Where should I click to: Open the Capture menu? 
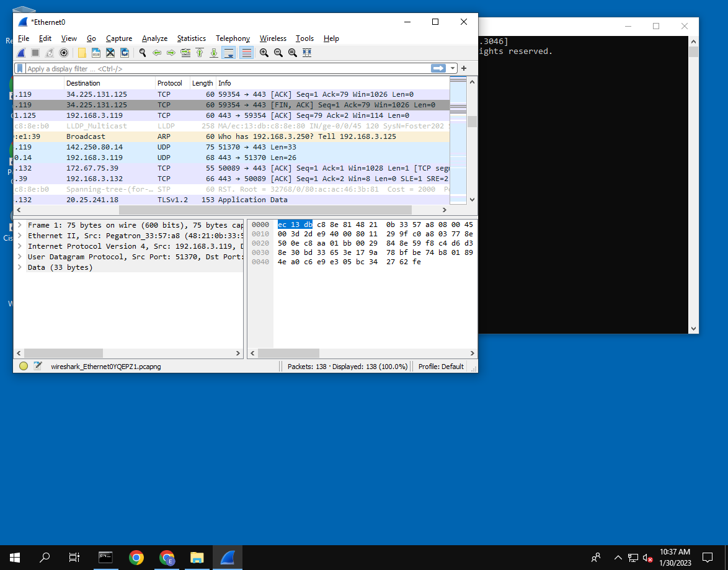119,38
